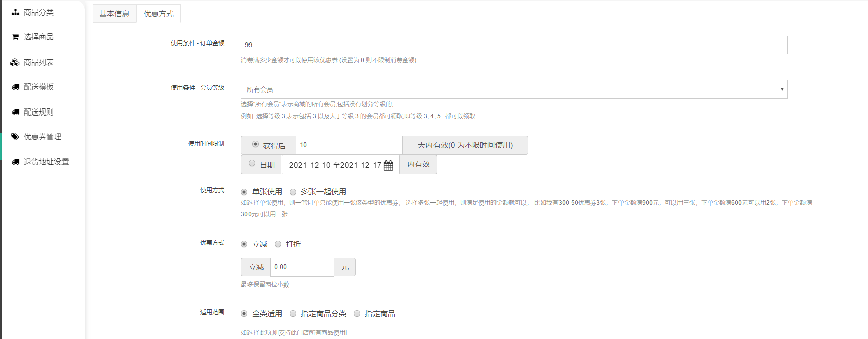Select the 指定商品分类 scope radio option
Image resolution: width=868 pixels, height=339 pixels.
click(293, 314)
